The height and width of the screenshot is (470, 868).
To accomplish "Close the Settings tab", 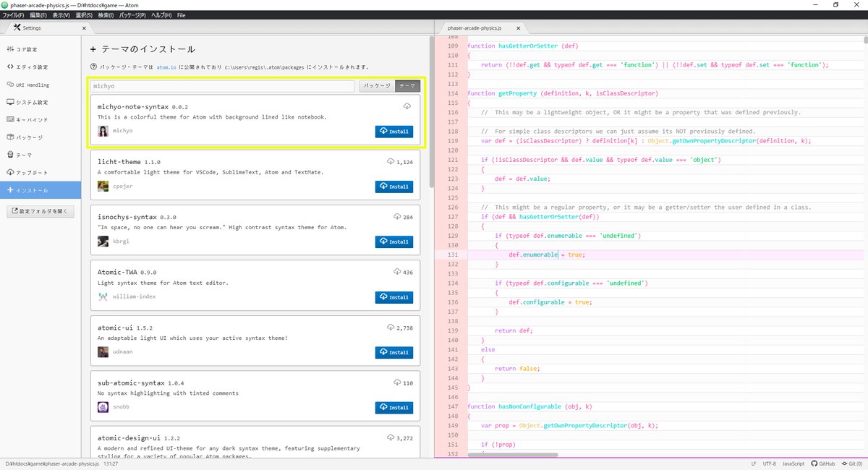I will 84,28.
